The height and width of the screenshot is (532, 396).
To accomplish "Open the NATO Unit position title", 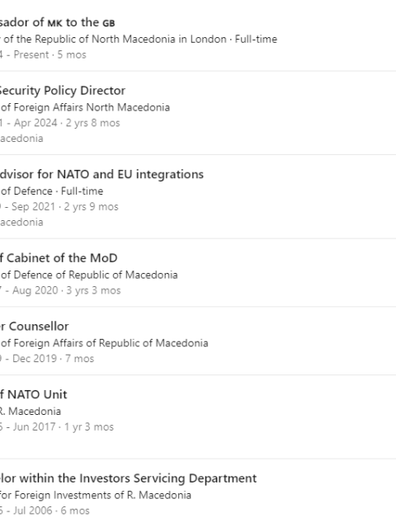I will (x=34, y=394).
